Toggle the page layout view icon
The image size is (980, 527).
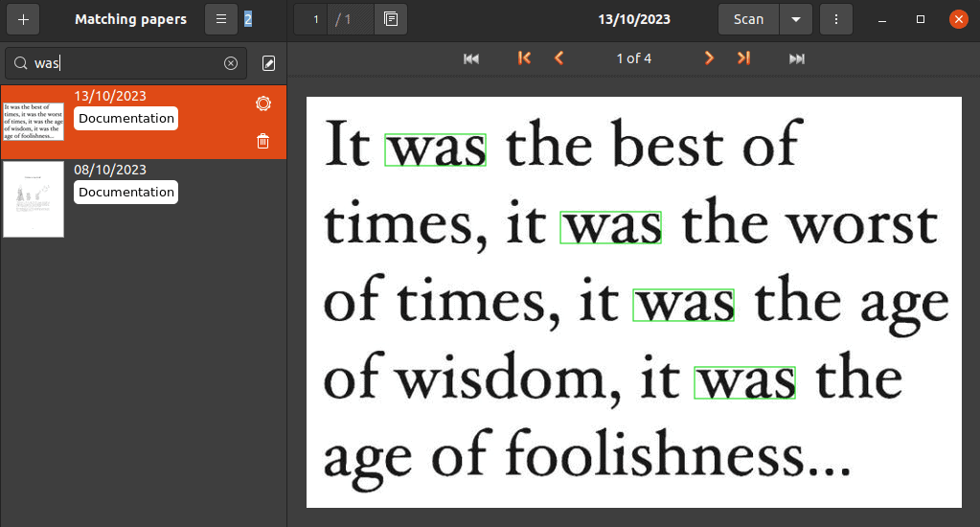point(391,19)
